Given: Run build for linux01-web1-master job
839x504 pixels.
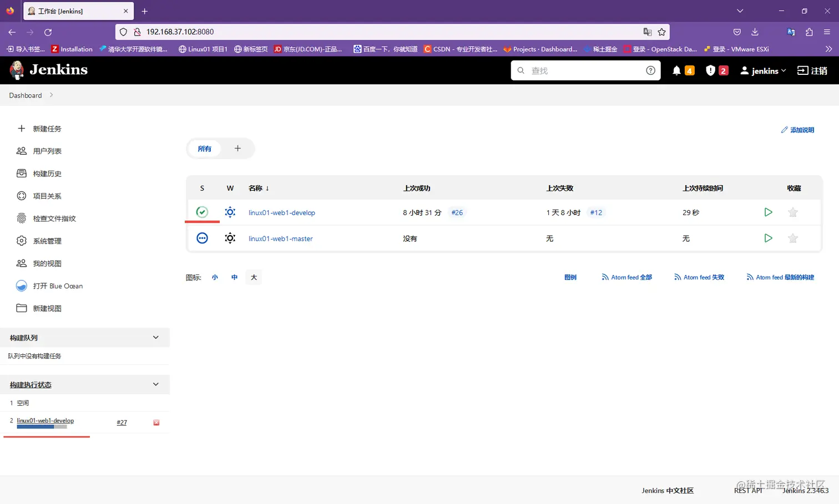Looking at the screenshot, I should point(768,238).
